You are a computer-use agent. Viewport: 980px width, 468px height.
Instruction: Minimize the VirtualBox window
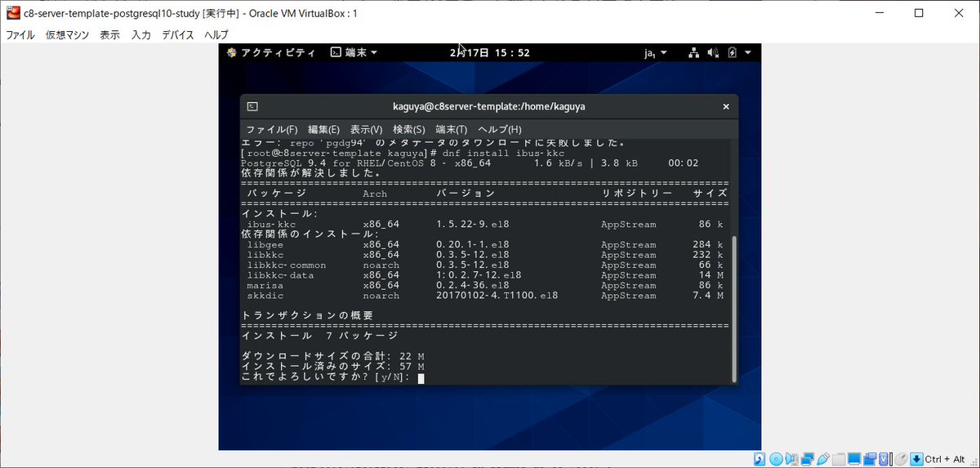point(880,13)
